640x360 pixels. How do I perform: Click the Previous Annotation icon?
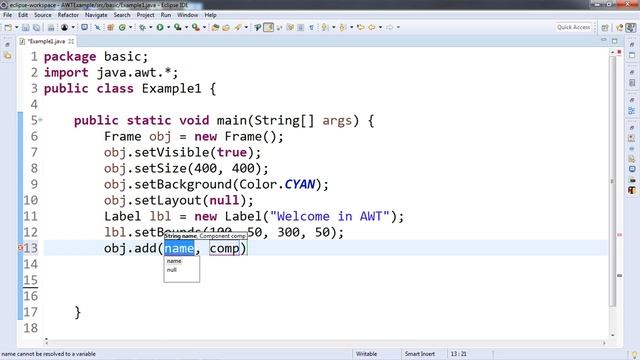pyautogui.click(x=343, y=27)
